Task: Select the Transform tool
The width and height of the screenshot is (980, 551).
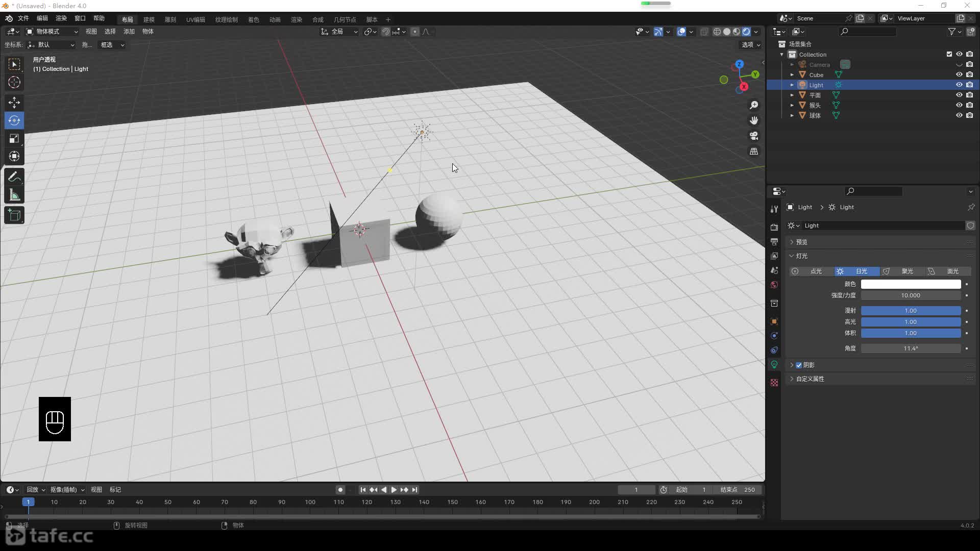Action: pyautogui.click(x=14, y=156)
